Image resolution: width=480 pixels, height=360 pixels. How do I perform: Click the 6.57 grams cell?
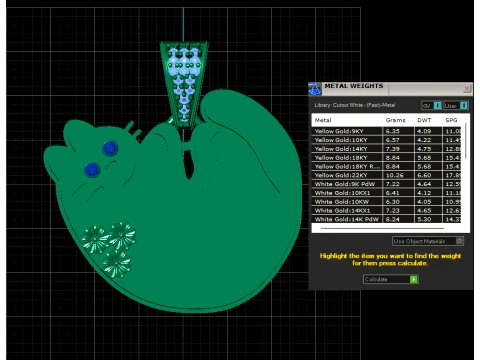pyautogui.click(x=398, y=140)
